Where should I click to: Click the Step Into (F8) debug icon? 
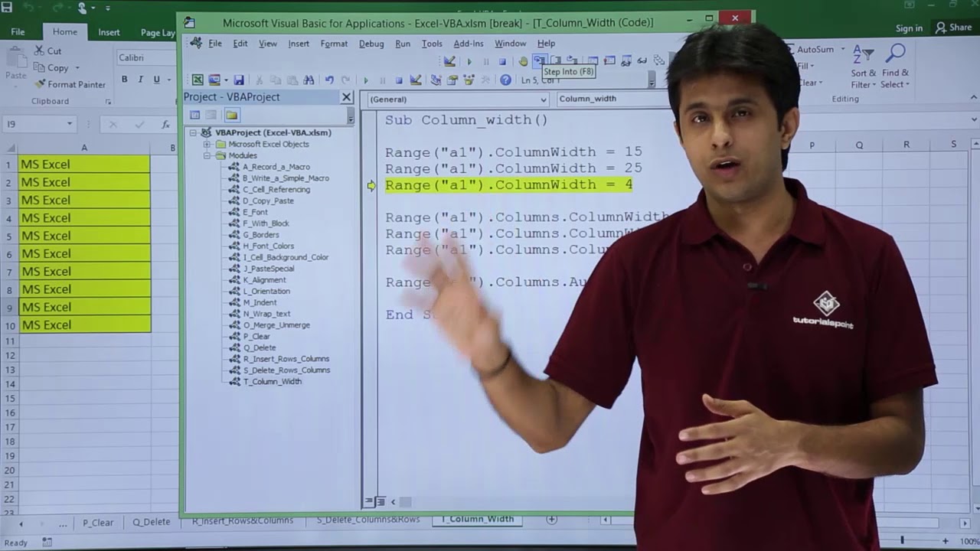540,60
